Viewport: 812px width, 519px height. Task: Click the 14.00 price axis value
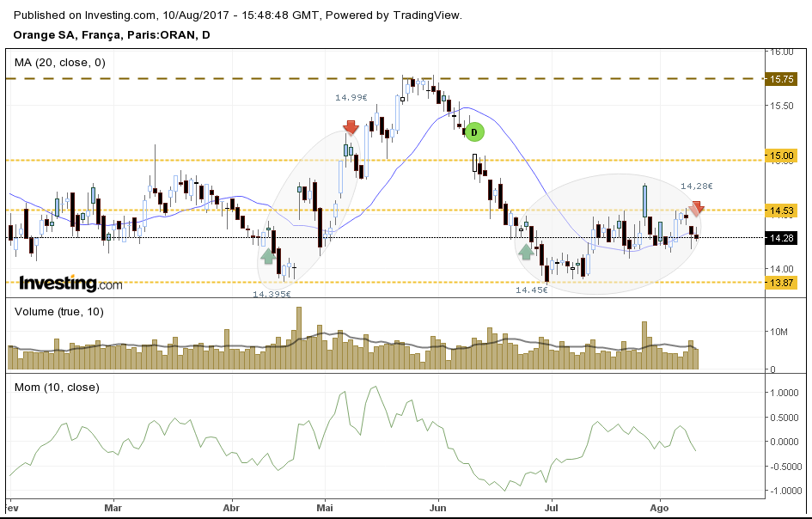click(781, 269)
